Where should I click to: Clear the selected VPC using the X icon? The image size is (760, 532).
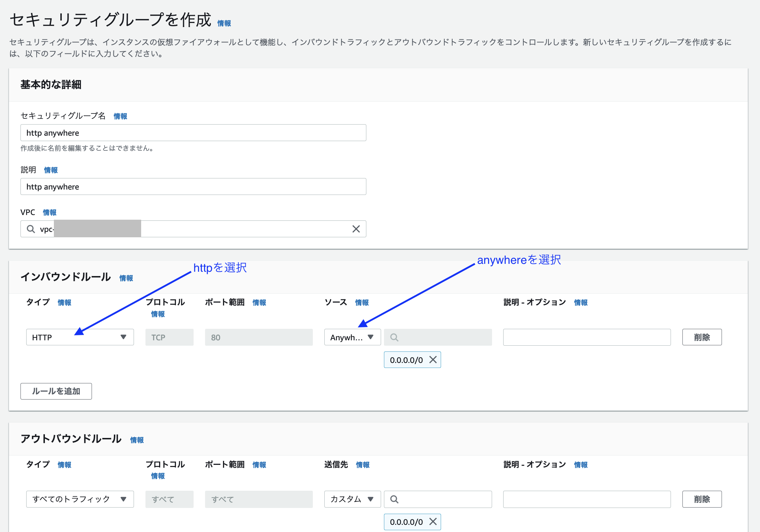point(356,229)
